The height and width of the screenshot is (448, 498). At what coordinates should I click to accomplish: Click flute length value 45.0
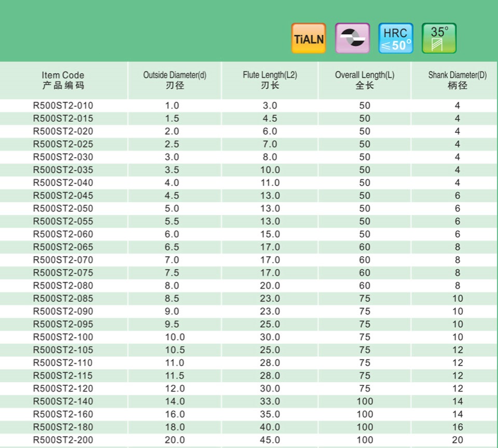pos(270,440)
